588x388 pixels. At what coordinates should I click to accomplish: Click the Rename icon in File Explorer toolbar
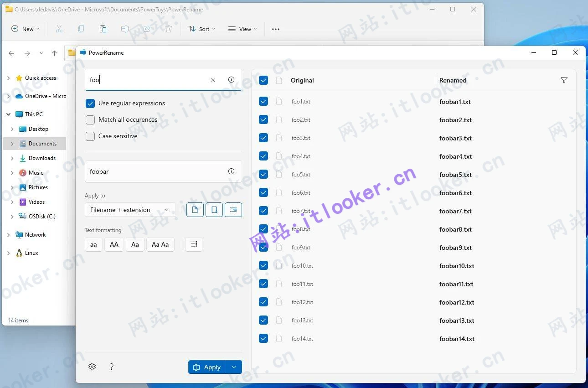pyautogui.click(x=125, y=29)
